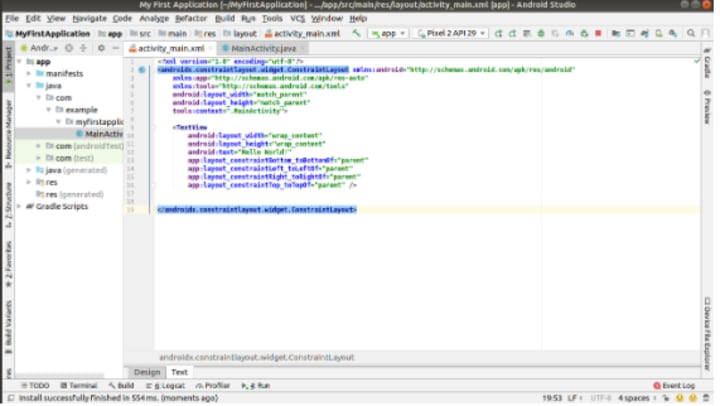Screen dimensions: 720x406
Task: Click the Search Everywhere magnifier icon
Action: (691, 33)
